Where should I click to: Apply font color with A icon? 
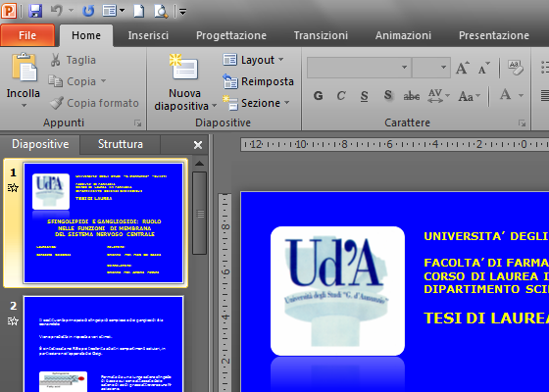point(505,94)
